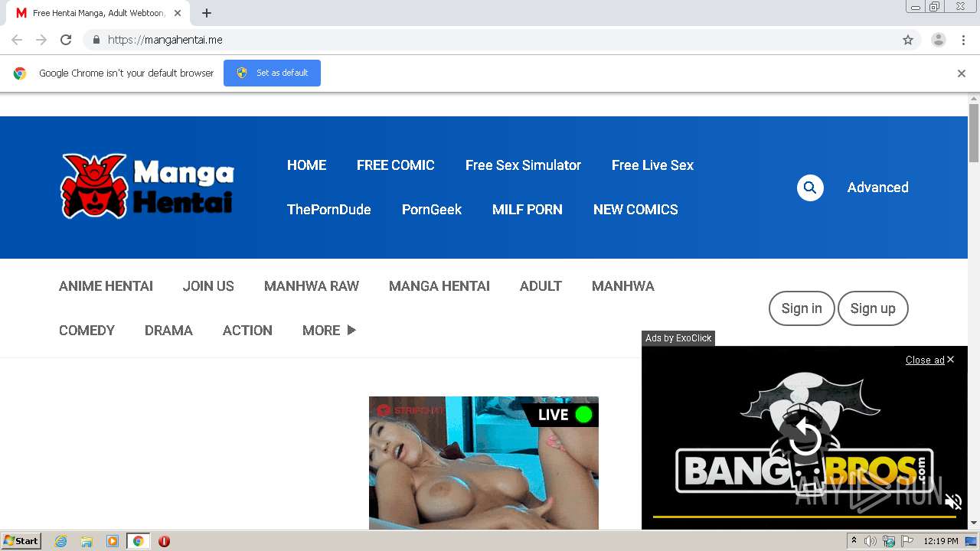
Task: Dismiss the default browser notification bar
Action: point(962,73)
